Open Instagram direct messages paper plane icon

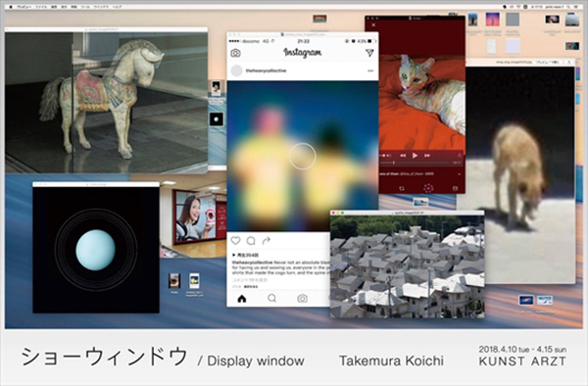tap(369, 53)
